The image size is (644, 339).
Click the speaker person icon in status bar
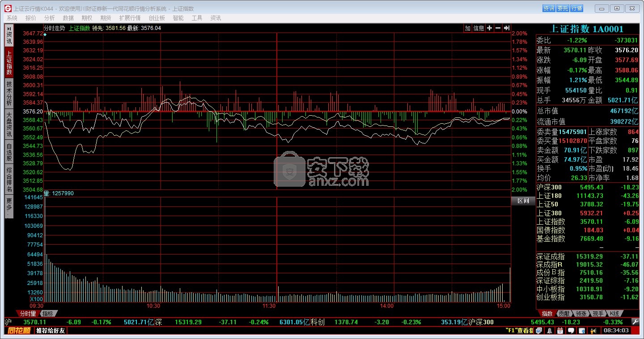coord(593,331)
